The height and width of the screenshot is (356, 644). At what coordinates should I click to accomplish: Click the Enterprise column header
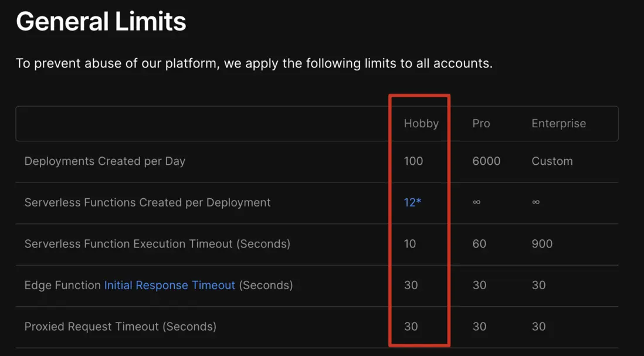point(558,123)
